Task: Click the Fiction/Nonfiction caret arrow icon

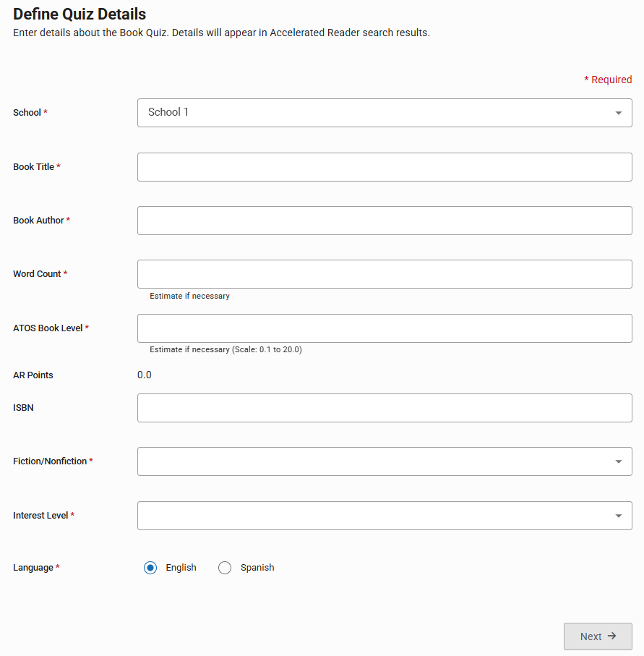Action: (619, 461)
